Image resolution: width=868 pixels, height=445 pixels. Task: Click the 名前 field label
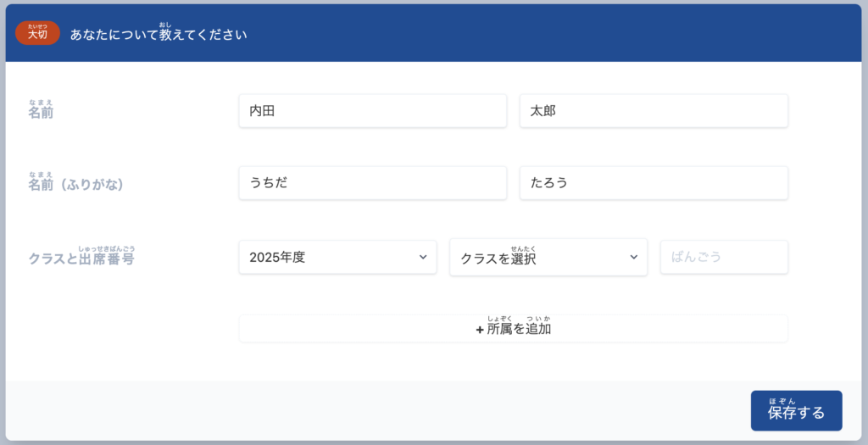click(x=41, y=112)
